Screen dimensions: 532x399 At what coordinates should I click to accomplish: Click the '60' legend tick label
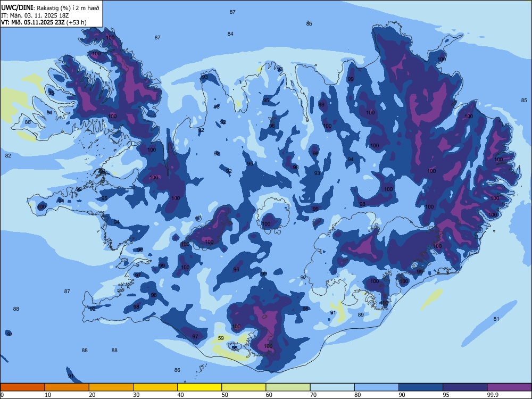coord(269,395)
